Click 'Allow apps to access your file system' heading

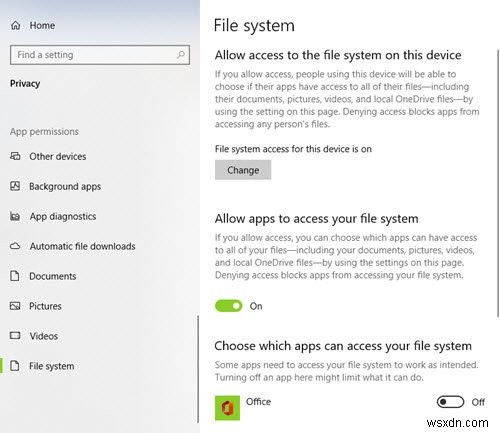point(316,219)
